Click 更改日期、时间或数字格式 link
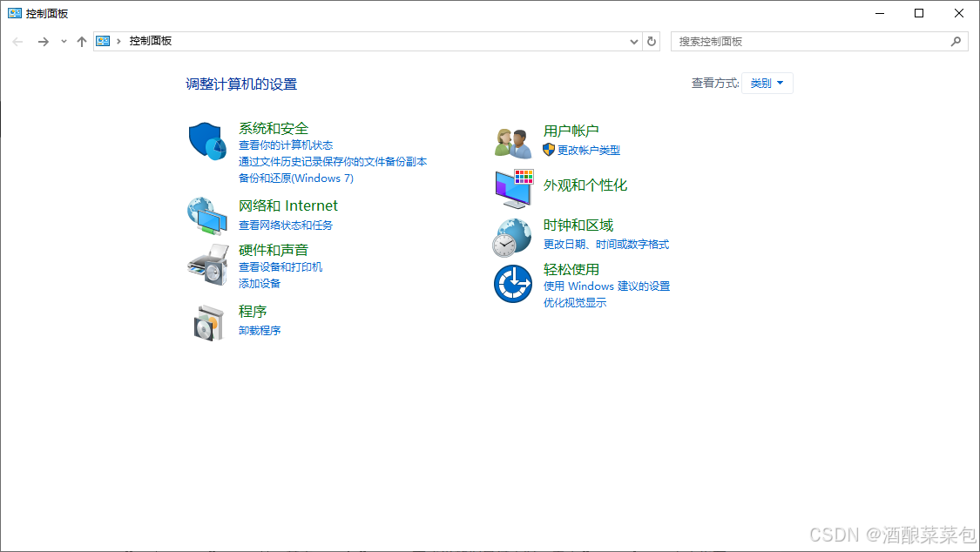Screen dimensions: 980x552 coord(606,245)
